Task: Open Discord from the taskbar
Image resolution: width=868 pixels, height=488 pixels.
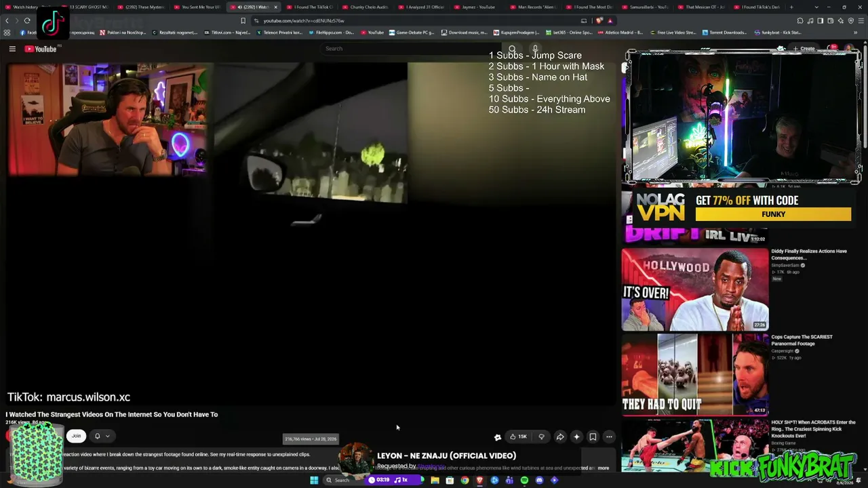Action: click(x=539, y=480)
